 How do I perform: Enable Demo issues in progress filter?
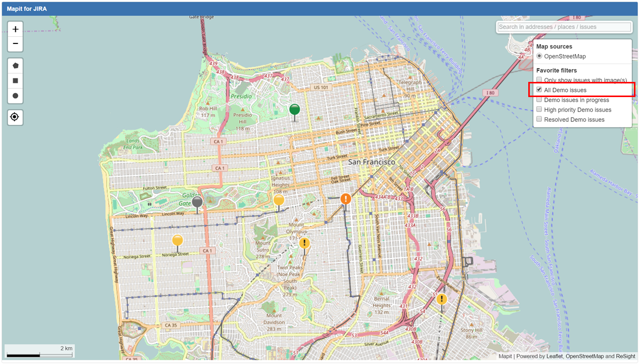tap(539, 100)
